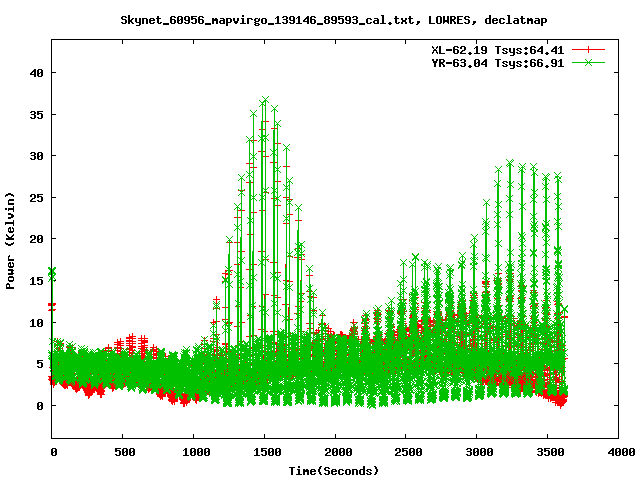Screen dimensions: 640x480
Task: Click the y-axis tick label 5
Action: 40,364
